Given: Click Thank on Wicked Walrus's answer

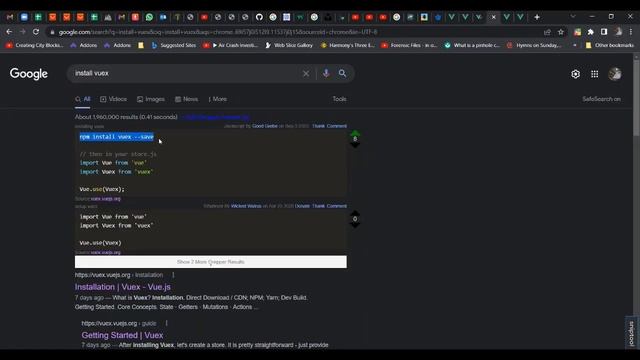Looking at the screenshot, I should [x=318, y=206].
